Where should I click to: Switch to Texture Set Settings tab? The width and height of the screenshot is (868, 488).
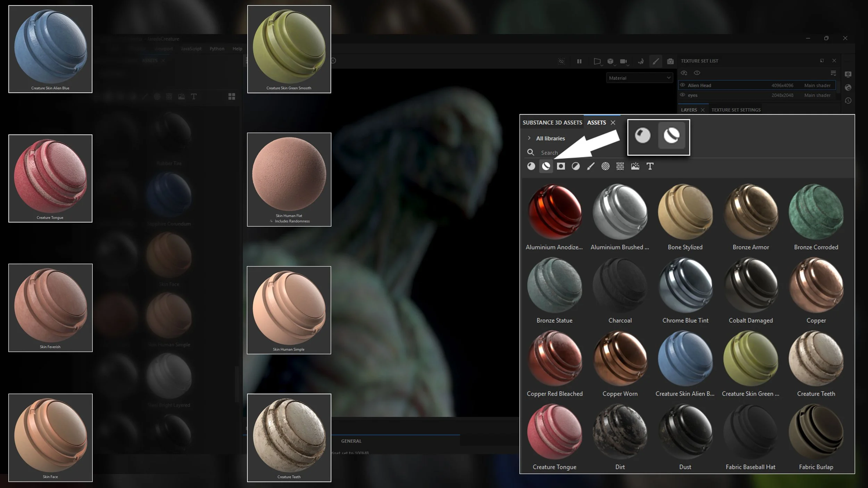(x=736, y=110)
